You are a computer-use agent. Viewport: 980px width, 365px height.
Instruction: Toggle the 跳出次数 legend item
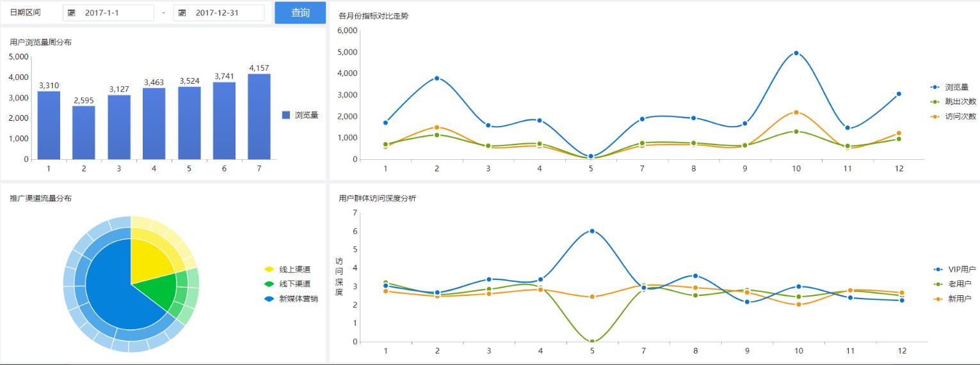point(953,102)
